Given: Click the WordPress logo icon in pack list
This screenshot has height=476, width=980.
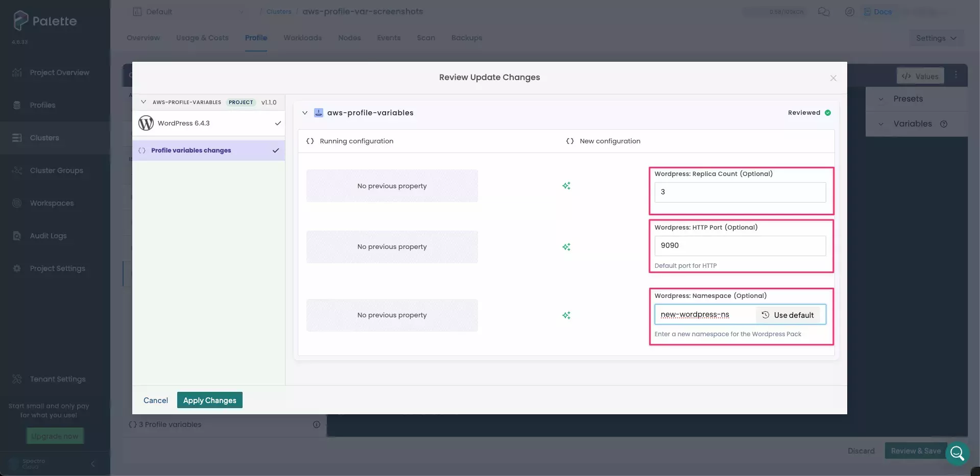Looking at the screenshot, I should pyautogui.click(x=146, y=123).
